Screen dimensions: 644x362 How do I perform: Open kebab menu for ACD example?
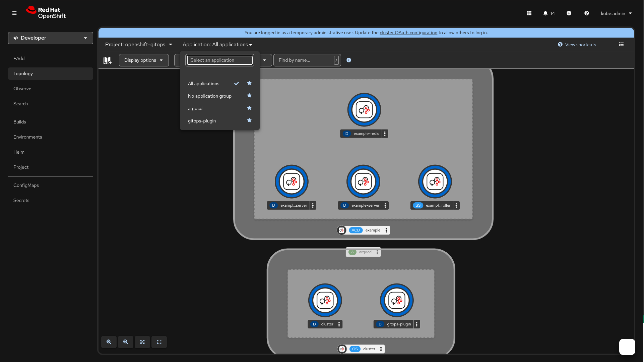(386, 230)
